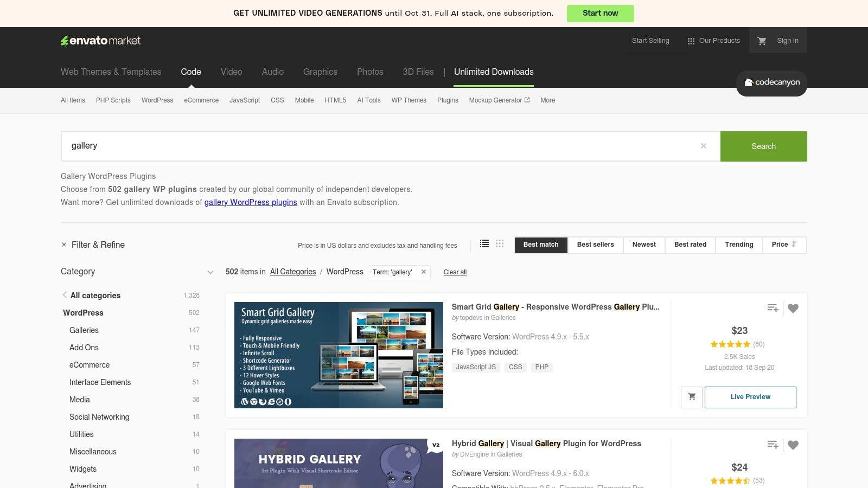The width and height of the screenshot is (868, 488).
Task: Open the Our Products grid icon
Action: (x=691, y=40)
